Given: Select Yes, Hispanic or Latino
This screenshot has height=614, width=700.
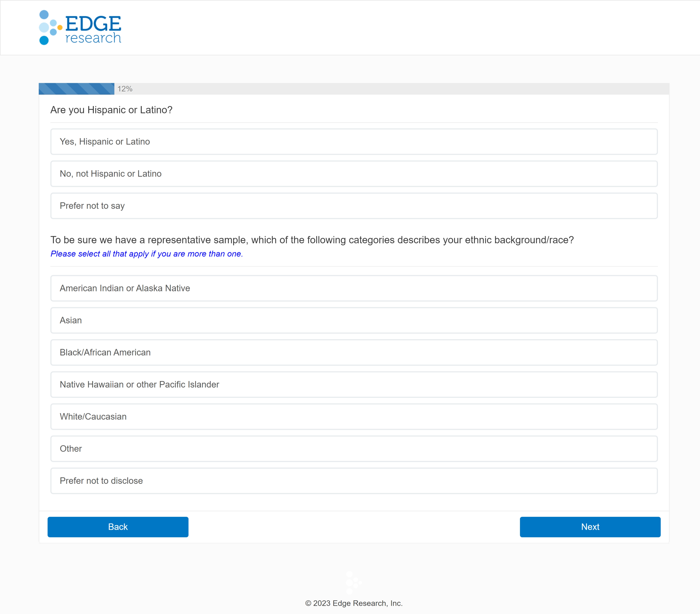Looking at the screenshot, I should (354, 142).
